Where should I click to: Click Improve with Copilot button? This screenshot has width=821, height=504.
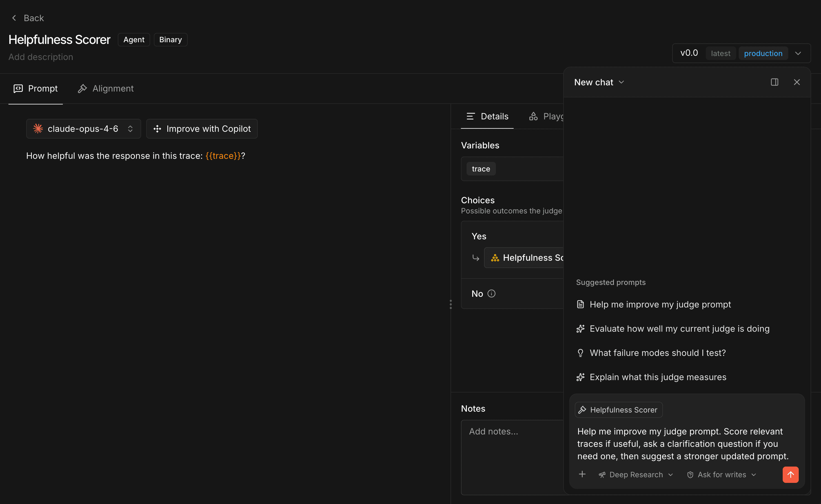pos(202,129)
